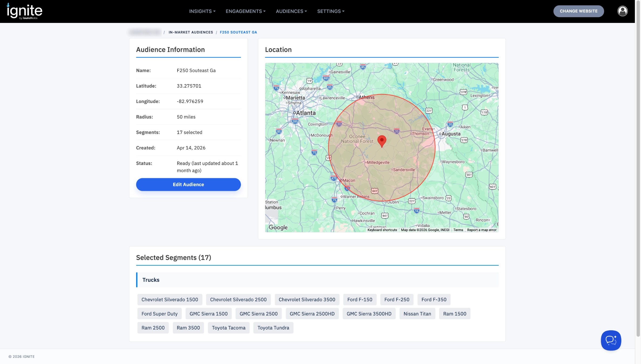
Task: Open the user profile avatar icon
Action: coord(622,11)
